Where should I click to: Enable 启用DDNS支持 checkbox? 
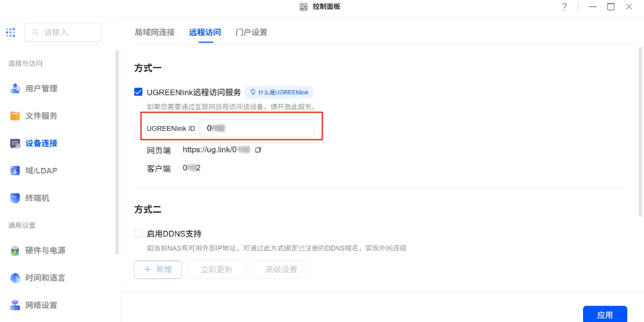tap(139, 234)
